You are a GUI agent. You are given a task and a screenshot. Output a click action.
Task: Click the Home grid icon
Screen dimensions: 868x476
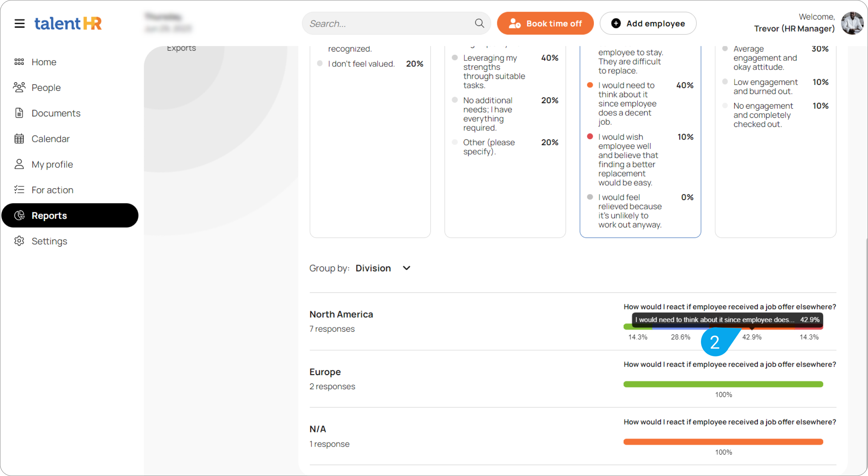19,62
